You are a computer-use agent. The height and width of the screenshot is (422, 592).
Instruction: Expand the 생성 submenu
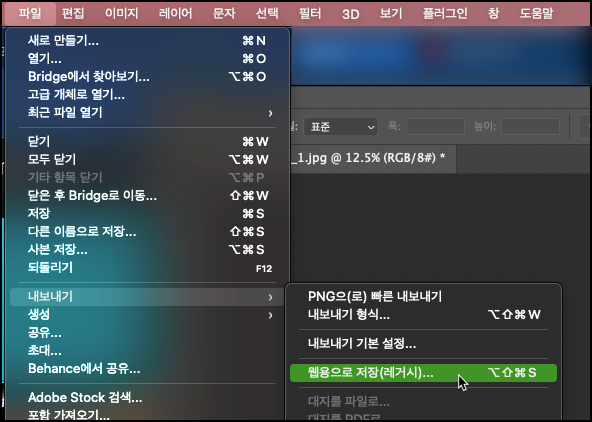pyautogui.click(x=147, y=314)
